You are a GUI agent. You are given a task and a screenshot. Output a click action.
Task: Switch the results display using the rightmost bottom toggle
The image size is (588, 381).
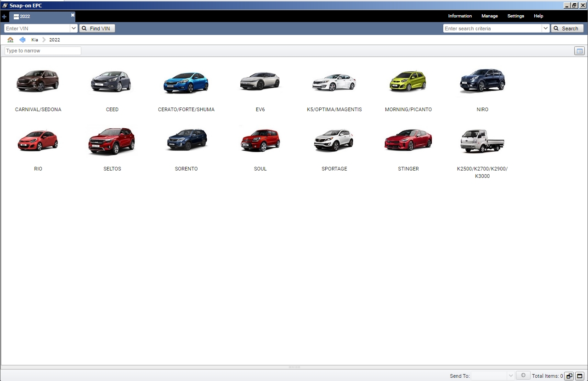(579, 375)
